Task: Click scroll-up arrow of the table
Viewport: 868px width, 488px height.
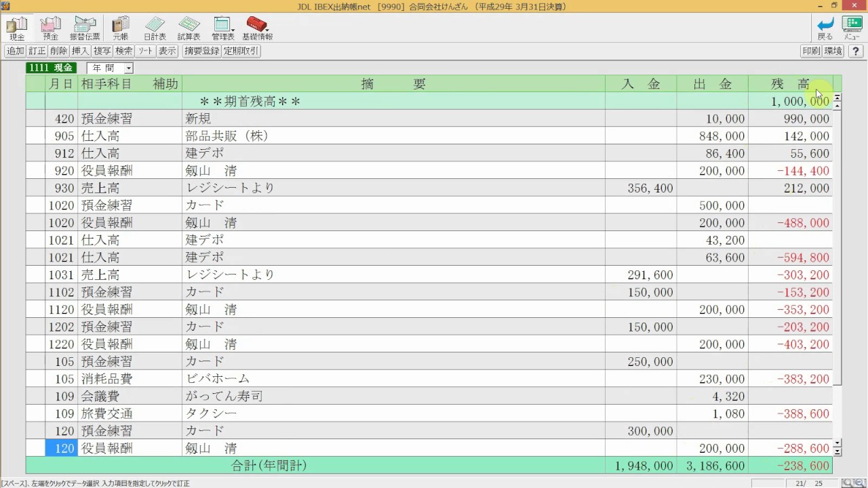Action: click(837, 106)
